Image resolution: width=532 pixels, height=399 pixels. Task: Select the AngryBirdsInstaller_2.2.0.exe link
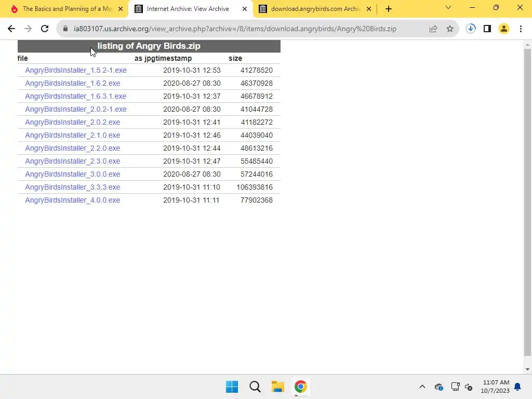click(x=73, y=148)
